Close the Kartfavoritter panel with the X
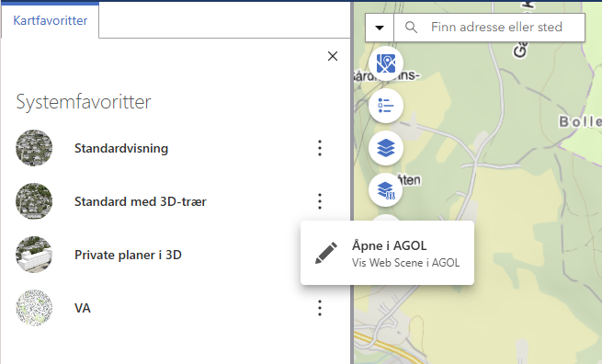Screen dimensions: 602x364 coord(333,56)
